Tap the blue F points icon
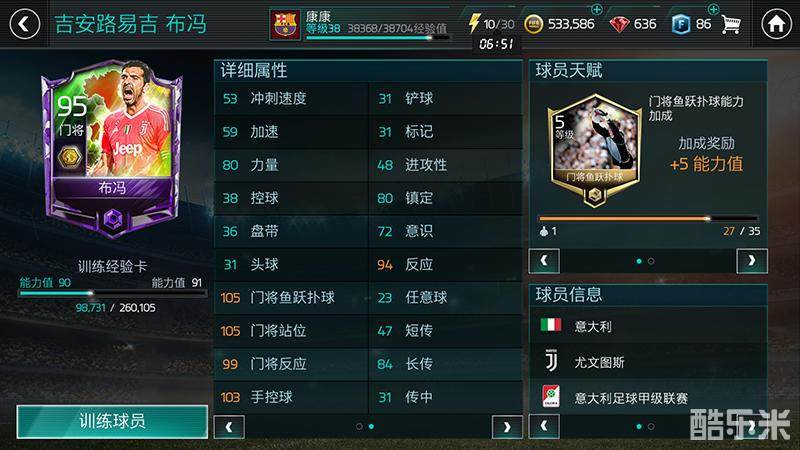Image resolution: width=800 pixels, height=450 pixels. click(681, 24)
